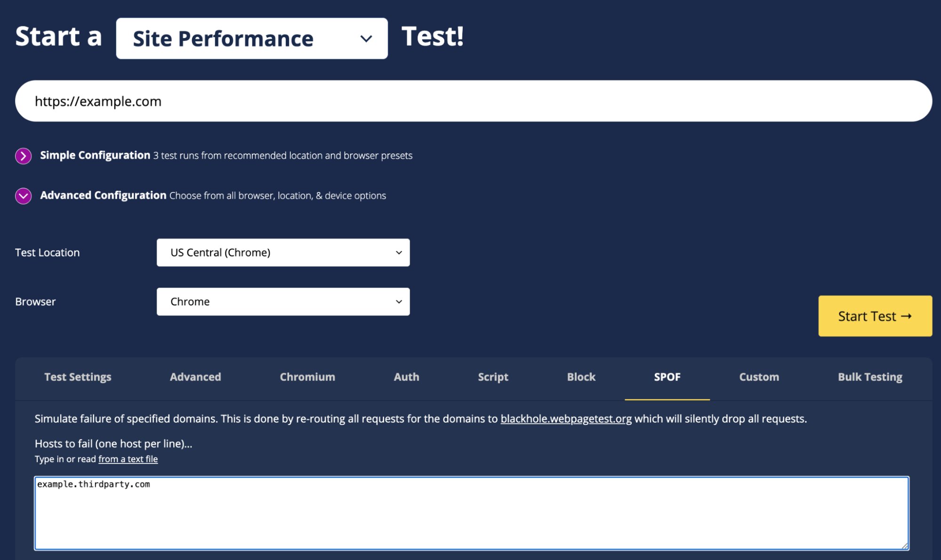
Task: Open the Auth tab
Action: [406, 376]
